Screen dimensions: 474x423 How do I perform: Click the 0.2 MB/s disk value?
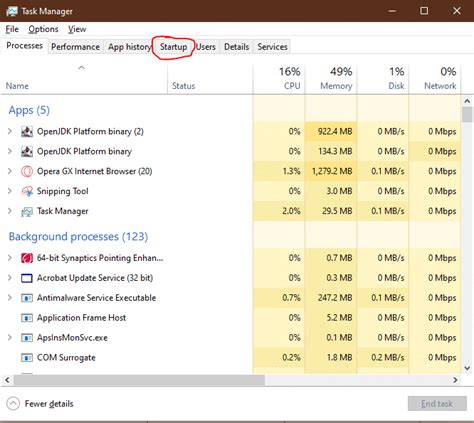[x=388, y=358]
